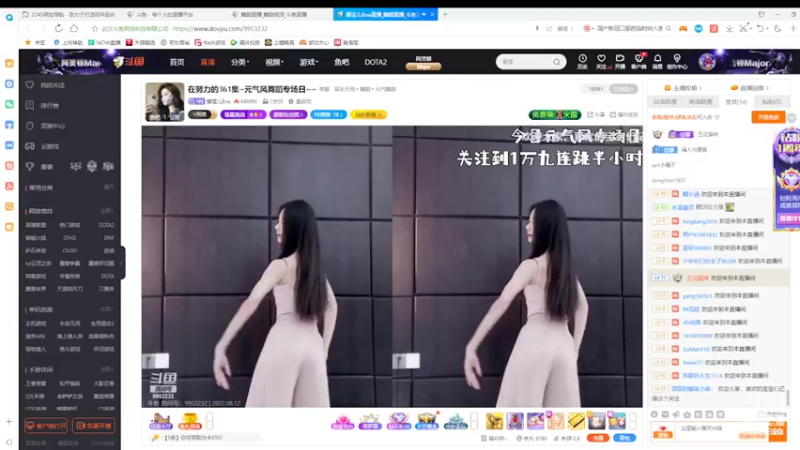Switch to the 日活跃度 tab
800x450 pixels.
pos(665,102)
